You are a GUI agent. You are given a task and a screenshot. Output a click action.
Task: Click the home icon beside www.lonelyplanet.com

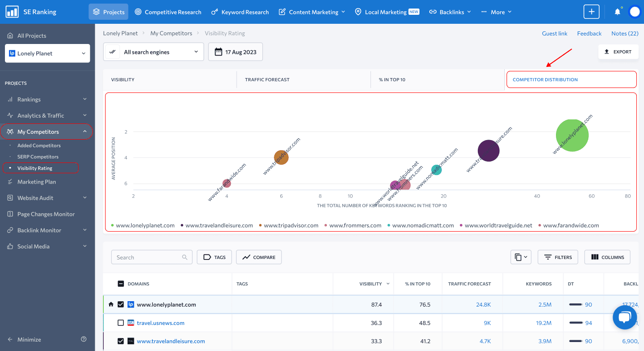pos(111,304)
